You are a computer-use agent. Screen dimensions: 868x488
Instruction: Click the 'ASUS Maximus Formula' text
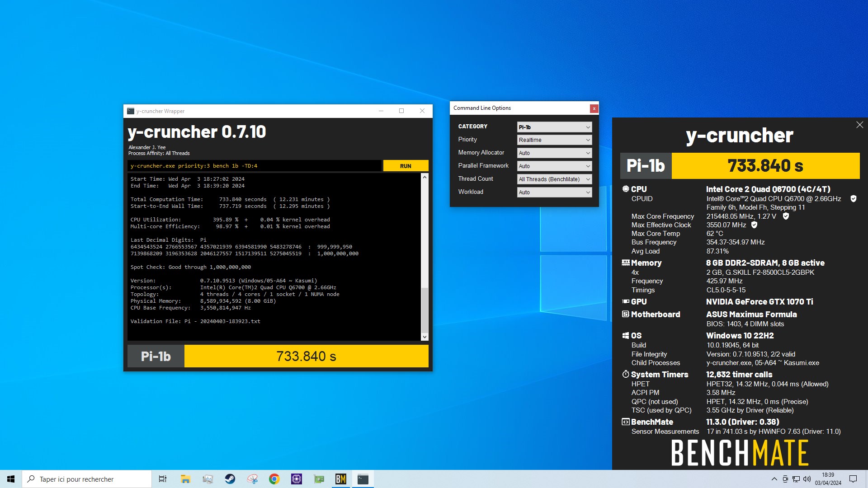[751, 314]
